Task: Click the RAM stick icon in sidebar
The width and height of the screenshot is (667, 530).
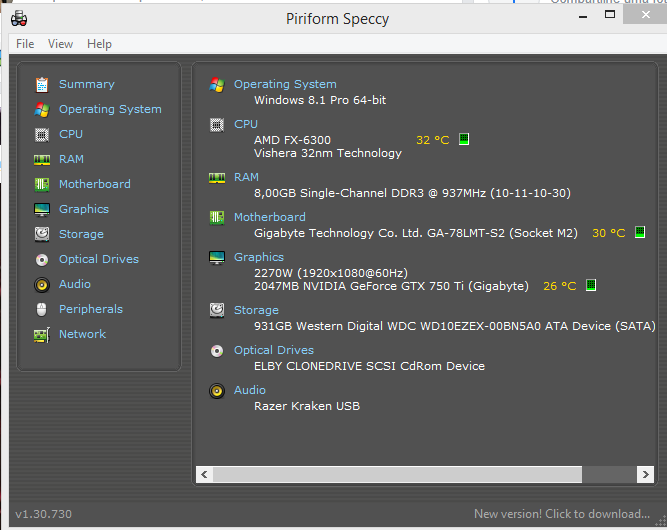Action: [42, 160]
